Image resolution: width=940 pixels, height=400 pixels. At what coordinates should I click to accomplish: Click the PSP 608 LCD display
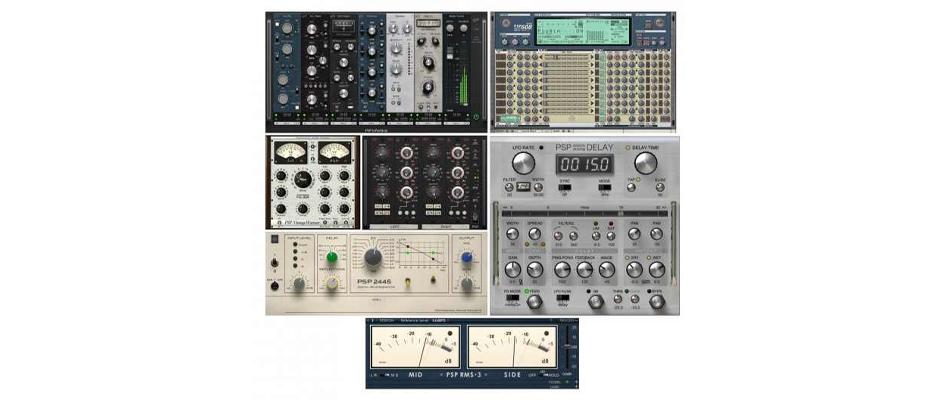pos(582,29)
